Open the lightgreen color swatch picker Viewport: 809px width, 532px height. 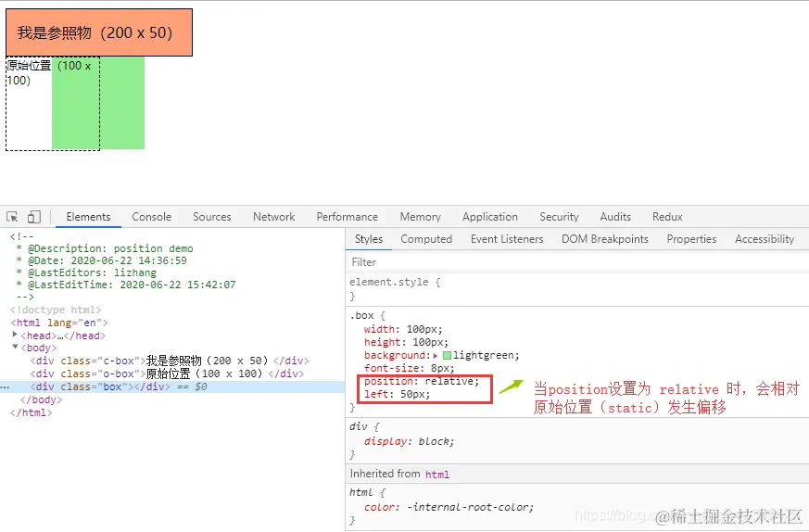tap(447, 356)
